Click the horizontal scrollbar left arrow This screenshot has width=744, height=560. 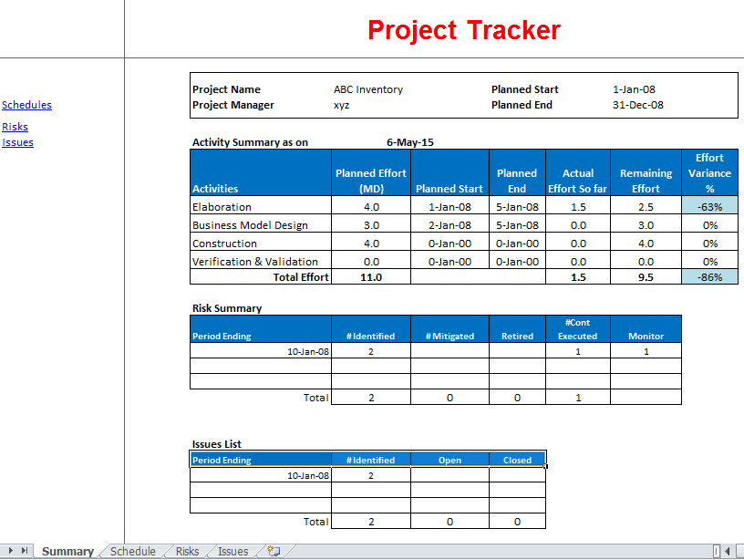728,551
